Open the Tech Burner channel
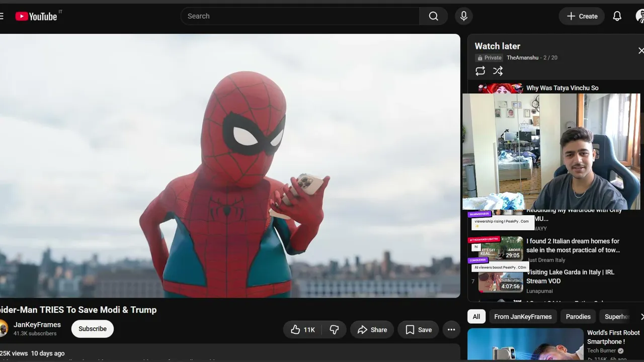This screenshot has height=362, width=644. point(602,351)
